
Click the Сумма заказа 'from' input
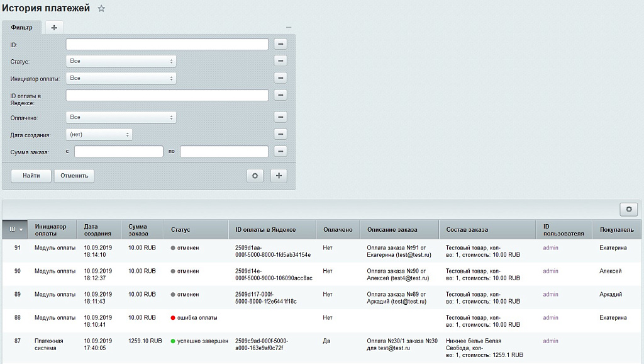click(119, 151)
